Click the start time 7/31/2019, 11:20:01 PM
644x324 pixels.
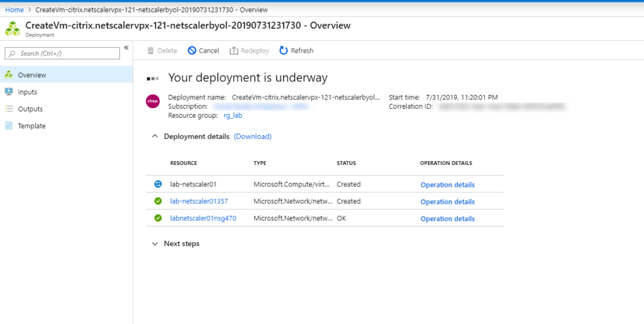click(x=462, y=98)
